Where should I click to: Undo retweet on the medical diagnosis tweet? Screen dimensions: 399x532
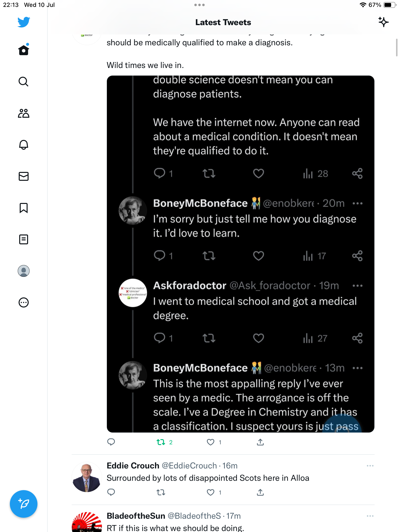(161, 442)
